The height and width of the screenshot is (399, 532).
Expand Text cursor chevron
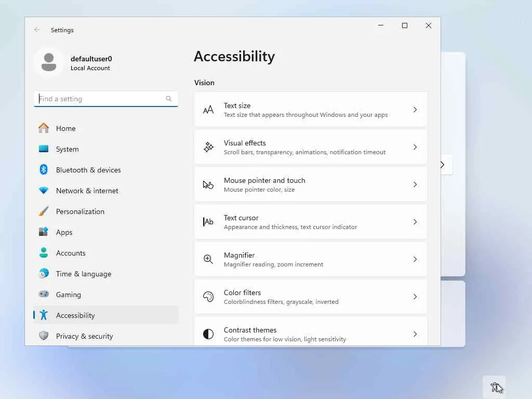click(x=415, y=222)
